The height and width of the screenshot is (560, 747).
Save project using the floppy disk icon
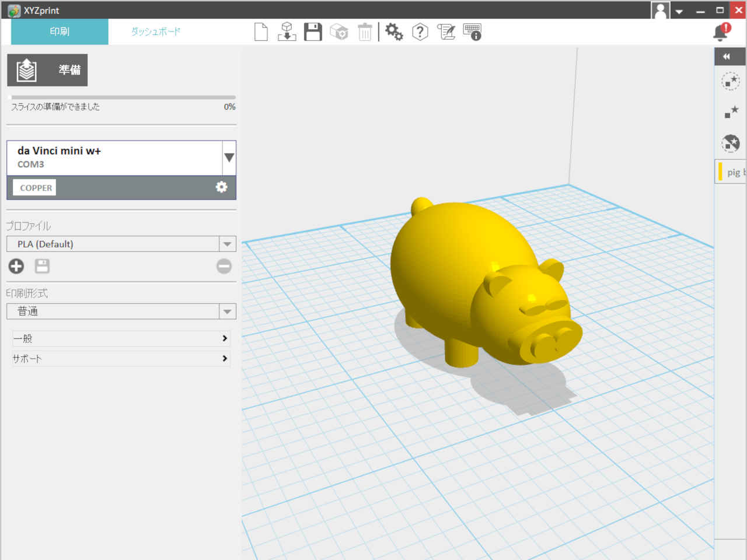[313, 32]
